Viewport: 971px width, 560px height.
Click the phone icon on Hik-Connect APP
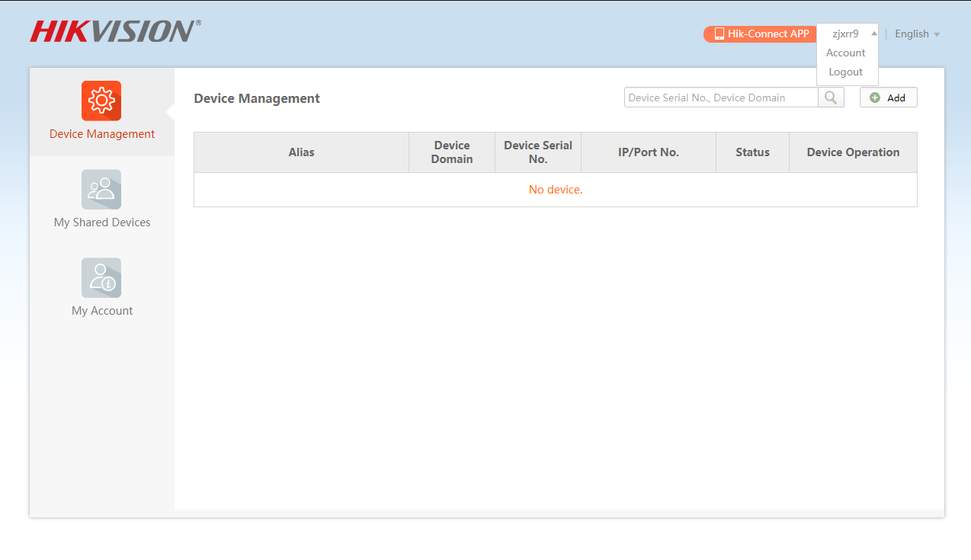coord(719,34)
